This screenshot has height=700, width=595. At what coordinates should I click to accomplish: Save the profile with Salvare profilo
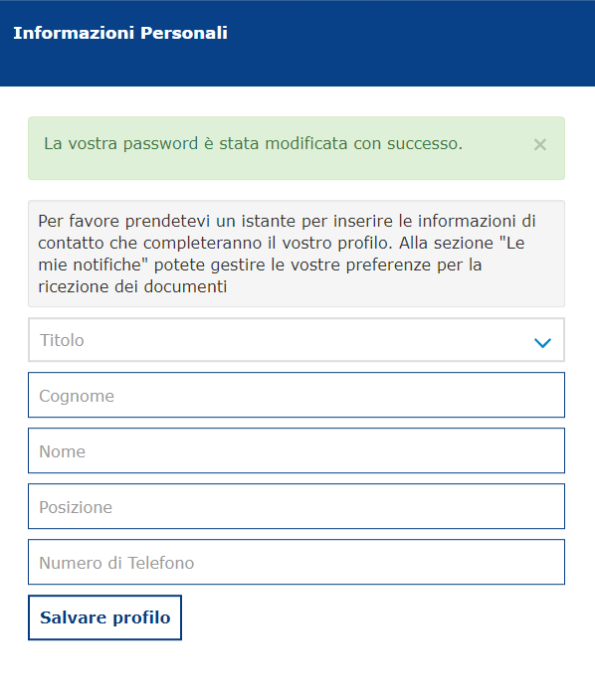tap(105, 617)
